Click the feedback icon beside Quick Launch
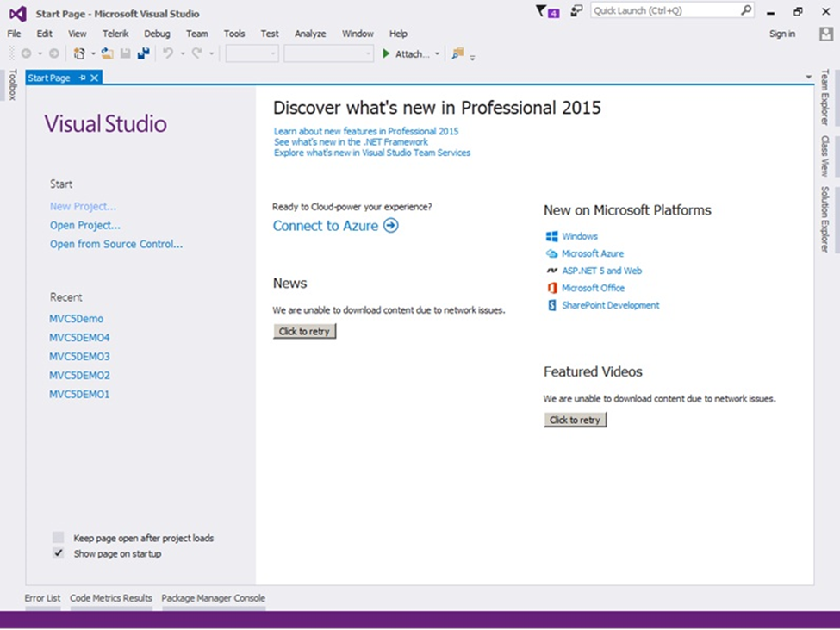 (576, 11)
